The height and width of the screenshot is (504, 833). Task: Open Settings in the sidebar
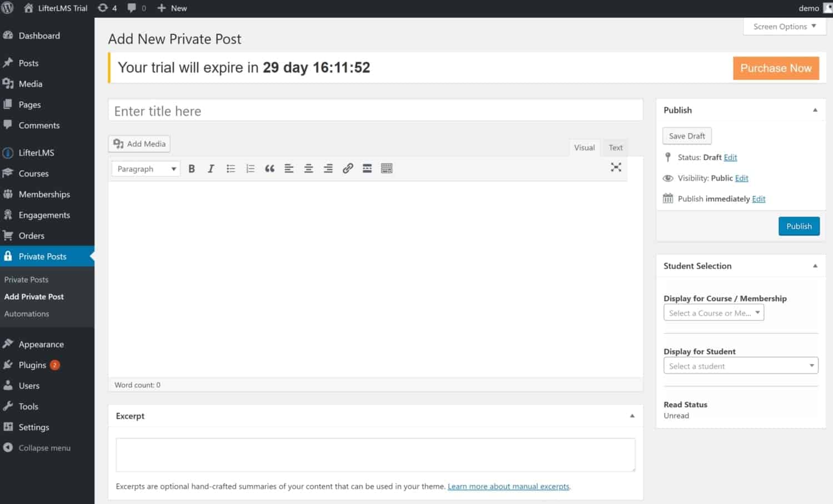[x=47, y=427]
